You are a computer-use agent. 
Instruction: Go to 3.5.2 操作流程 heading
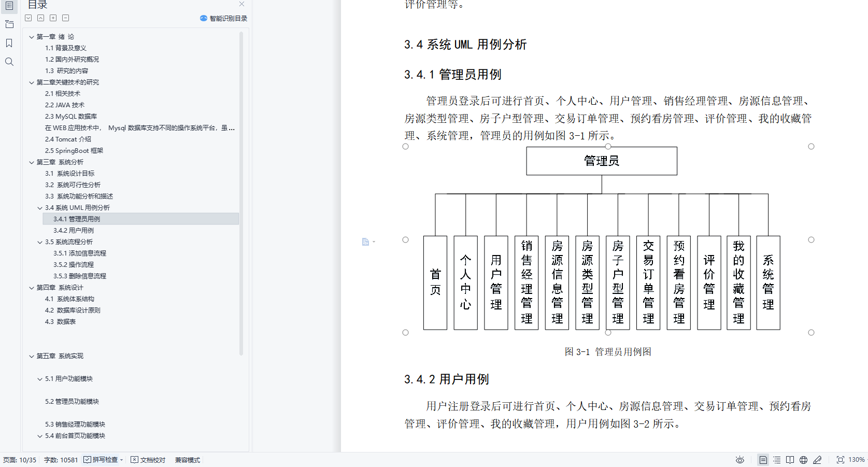[74, 265]
